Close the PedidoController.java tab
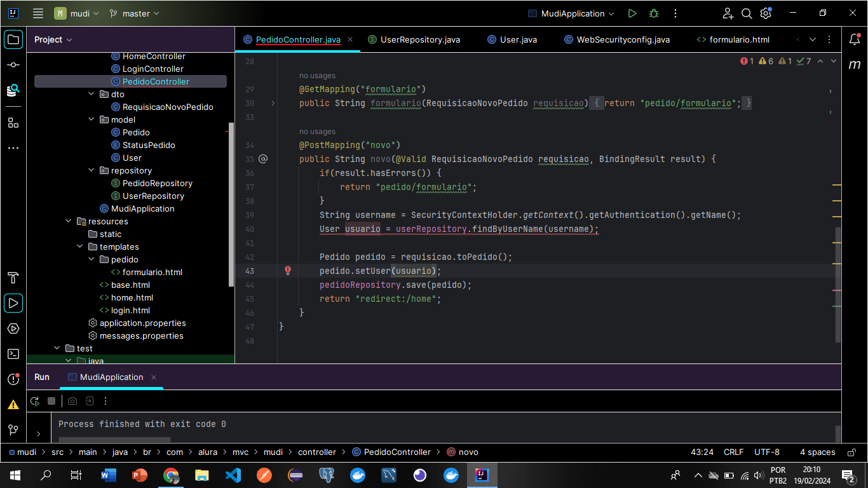868x488 pixels. pos(350,39)
